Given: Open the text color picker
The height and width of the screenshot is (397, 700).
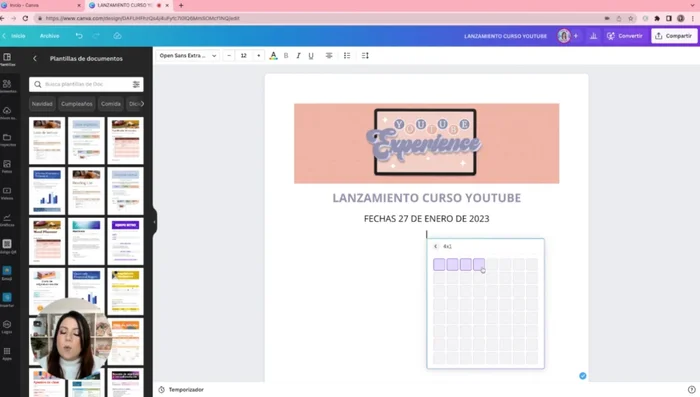Looking at the screenshot, I should (273, 56).
